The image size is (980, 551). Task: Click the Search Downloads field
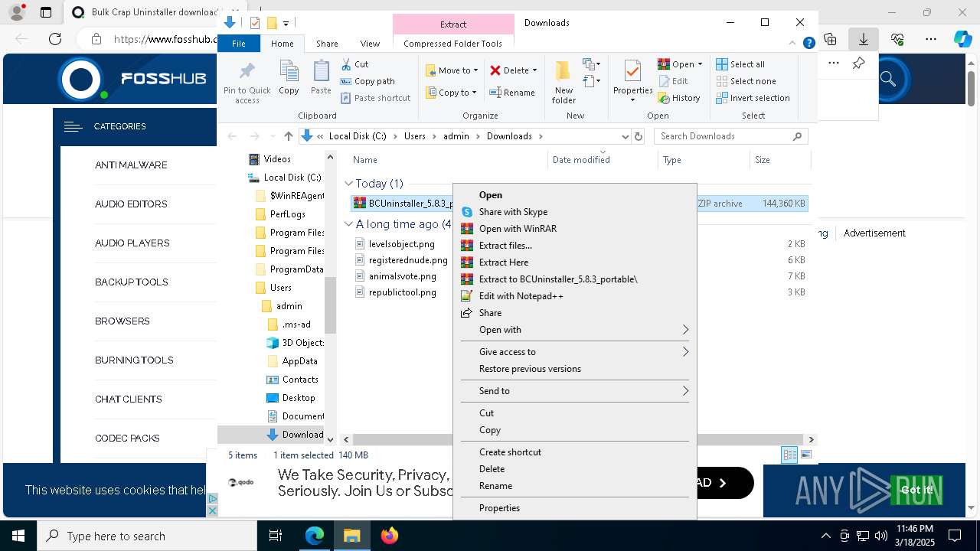pos(732,136)
